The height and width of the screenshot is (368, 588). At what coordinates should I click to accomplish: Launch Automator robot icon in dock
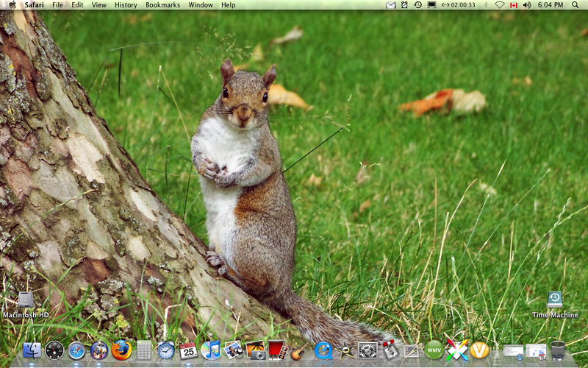point(390,350)
